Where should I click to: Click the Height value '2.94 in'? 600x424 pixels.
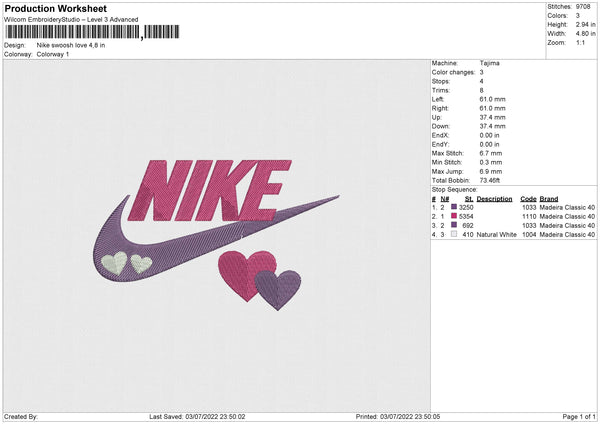click(586, 24)
